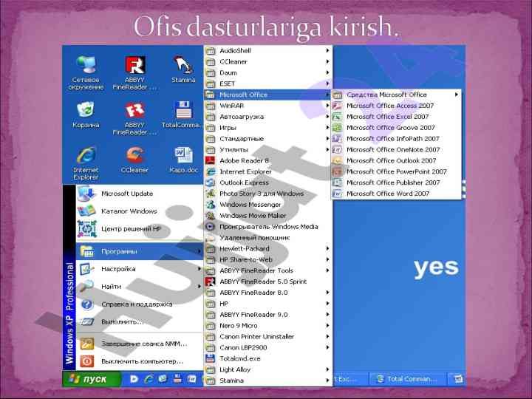Open ABBYY FineReader desktop icon with black background

pyautogui.click(x=134, y=66)
